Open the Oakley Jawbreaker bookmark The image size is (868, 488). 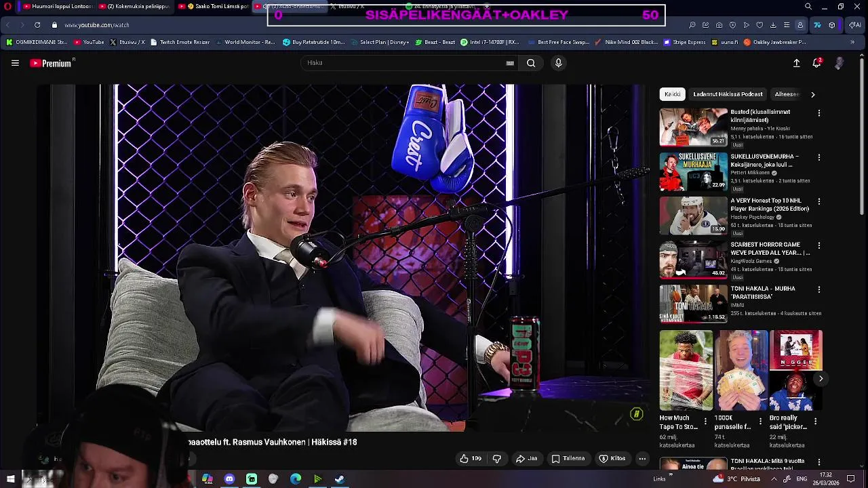click(x=774, y=42)
